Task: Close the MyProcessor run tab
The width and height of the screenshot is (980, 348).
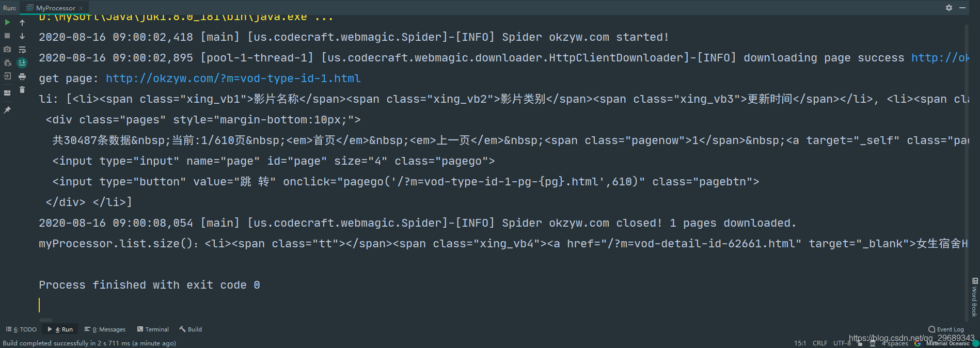Action: (81, 8)
